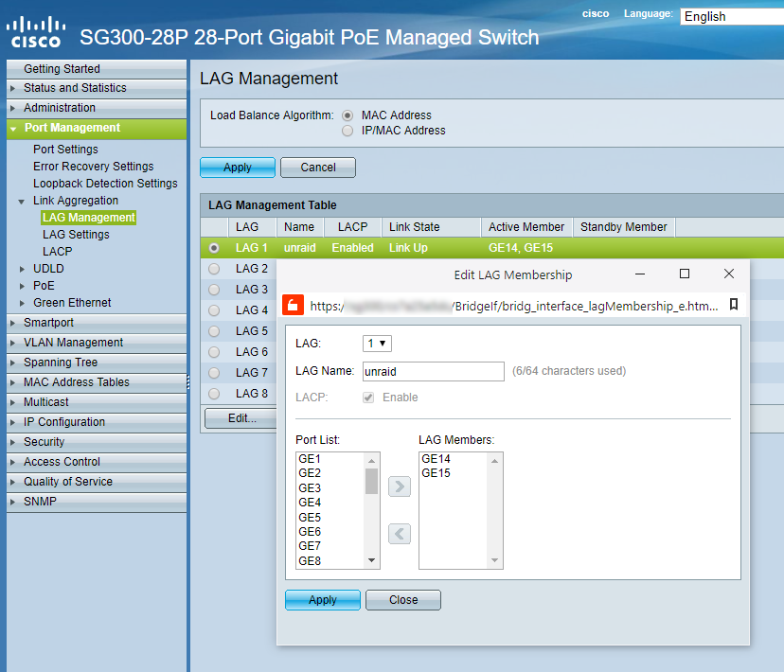Click Edit button under LAG table
The width and height of the screenshot is (784, 672).
click(x=242, y=418)
